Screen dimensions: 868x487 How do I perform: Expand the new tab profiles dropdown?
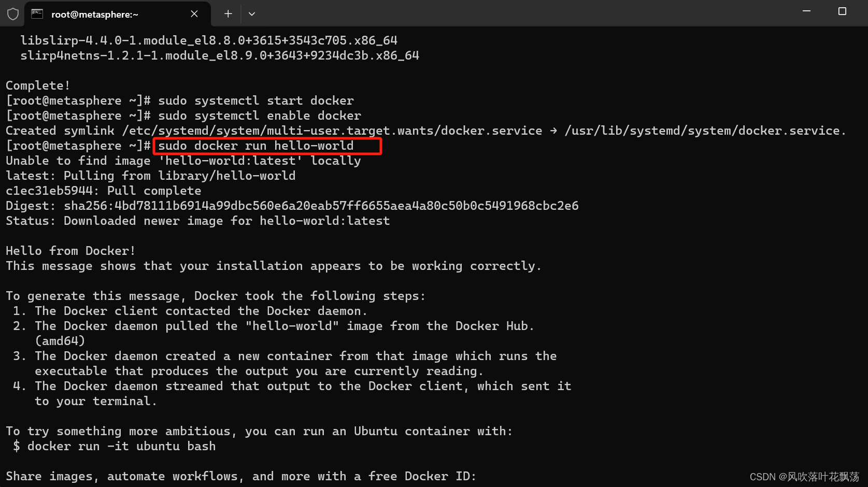pyautogui.click(x=252, y=14)
